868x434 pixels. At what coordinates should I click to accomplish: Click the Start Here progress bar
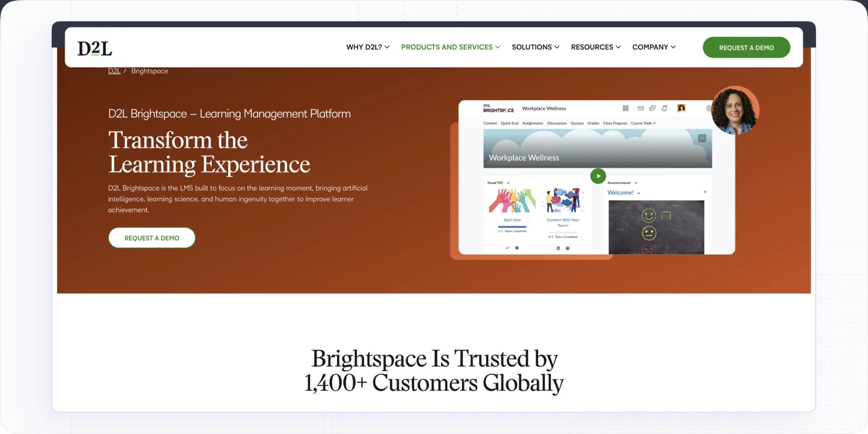(x=512, y=227)
